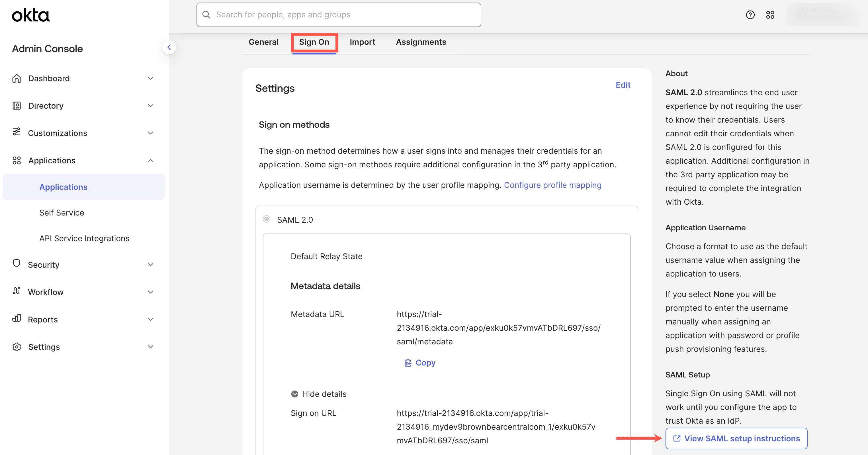
Task: Open the apps grid icon
Action: 770,15
